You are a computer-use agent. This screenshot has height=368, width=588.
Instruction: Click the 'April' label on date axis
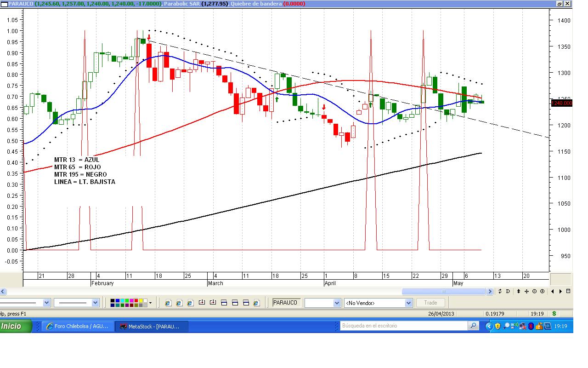coord(330,283)
